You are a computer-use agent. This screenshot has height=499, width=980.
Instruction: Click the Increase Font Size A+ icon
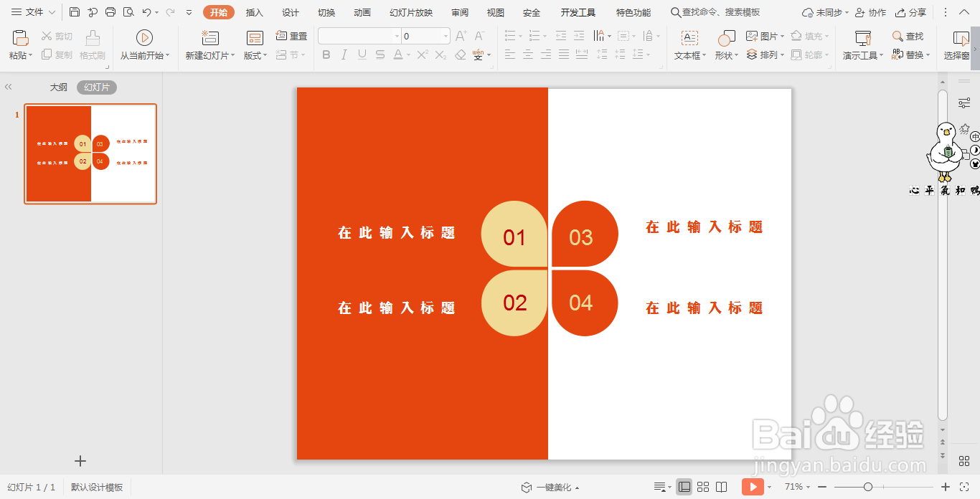tap(461, 36)
